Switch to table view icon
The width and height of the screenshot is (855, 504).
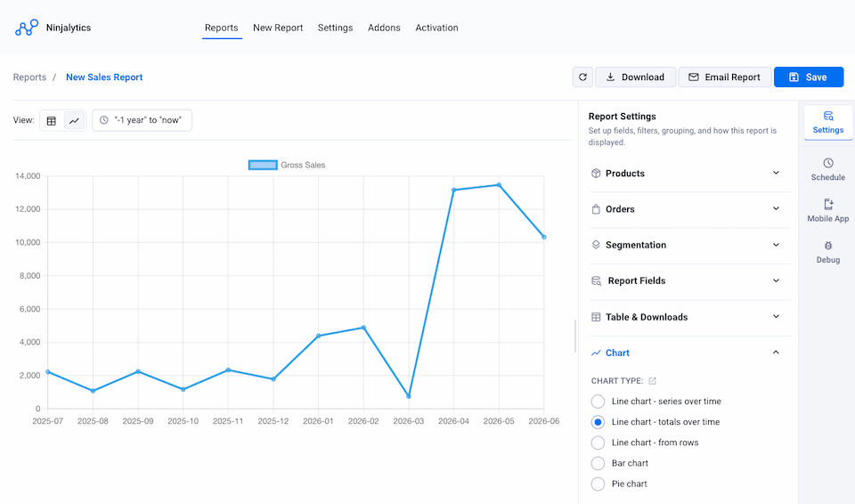tap(52, 120)
